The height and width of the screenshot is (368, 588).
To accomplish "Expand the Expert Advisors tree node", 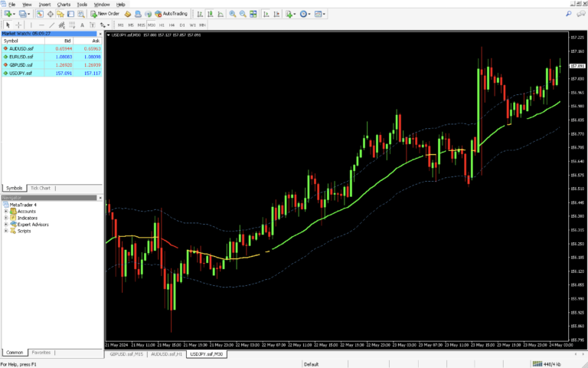I will tap(5, 224).
